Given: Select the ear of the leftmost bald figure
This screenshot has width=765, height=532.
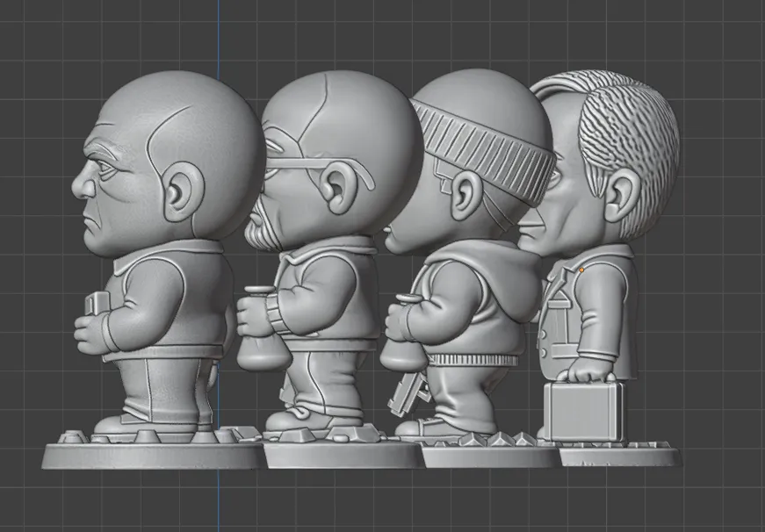Looking at the screenshot, I should (183, 191).
